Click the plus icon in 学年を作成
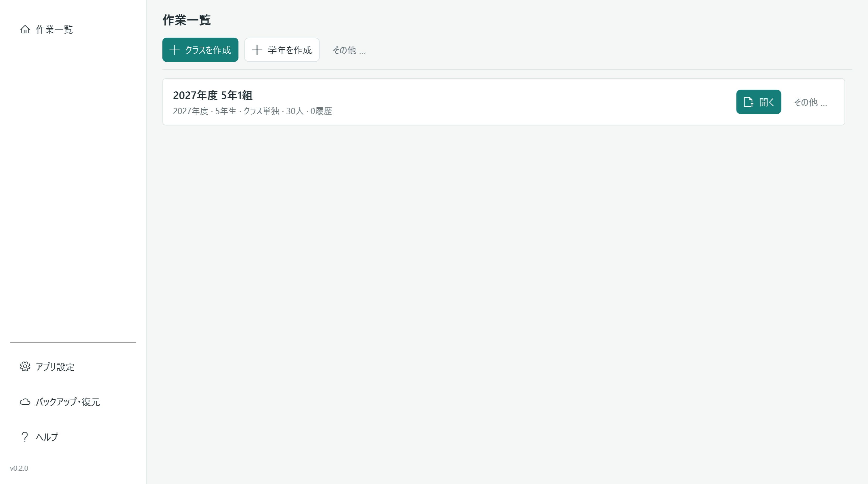The image size is (868, 484). 257,50
